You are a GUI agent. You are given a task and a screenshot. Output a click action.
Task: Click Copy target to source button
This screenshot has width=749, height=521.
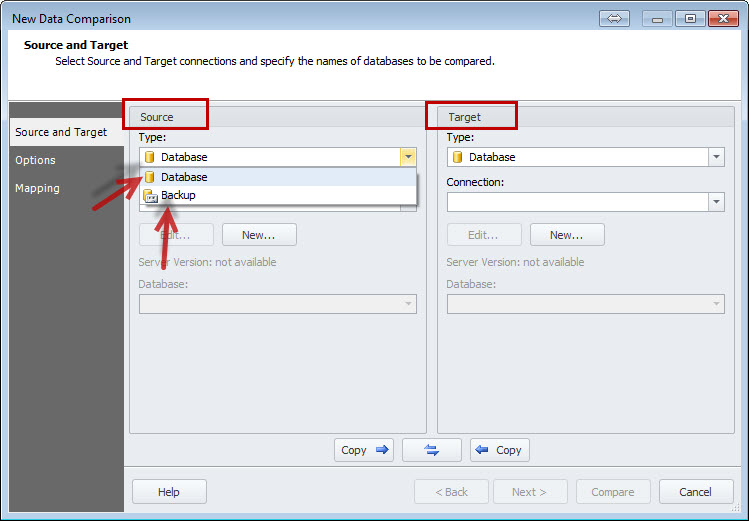(500, 450)
